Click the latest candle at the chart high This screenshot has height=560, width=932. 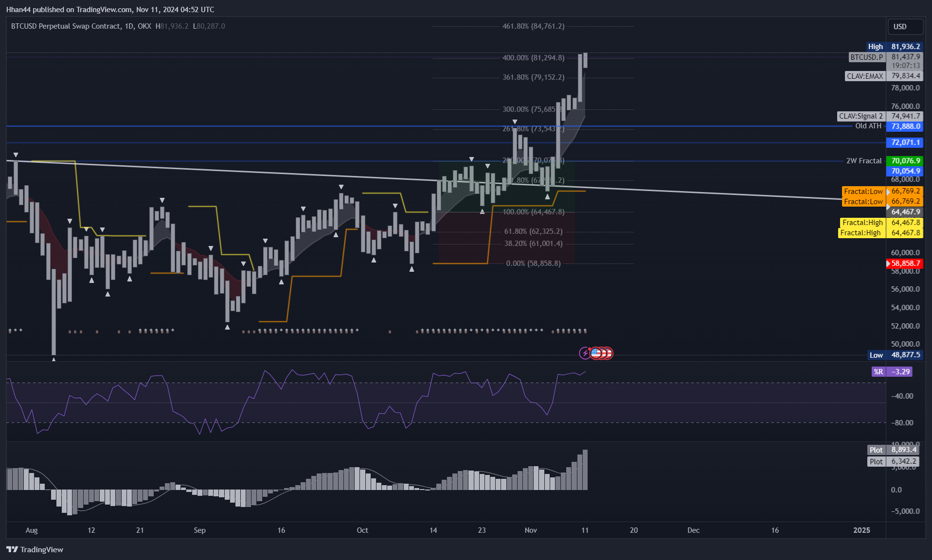click(585, 60)
